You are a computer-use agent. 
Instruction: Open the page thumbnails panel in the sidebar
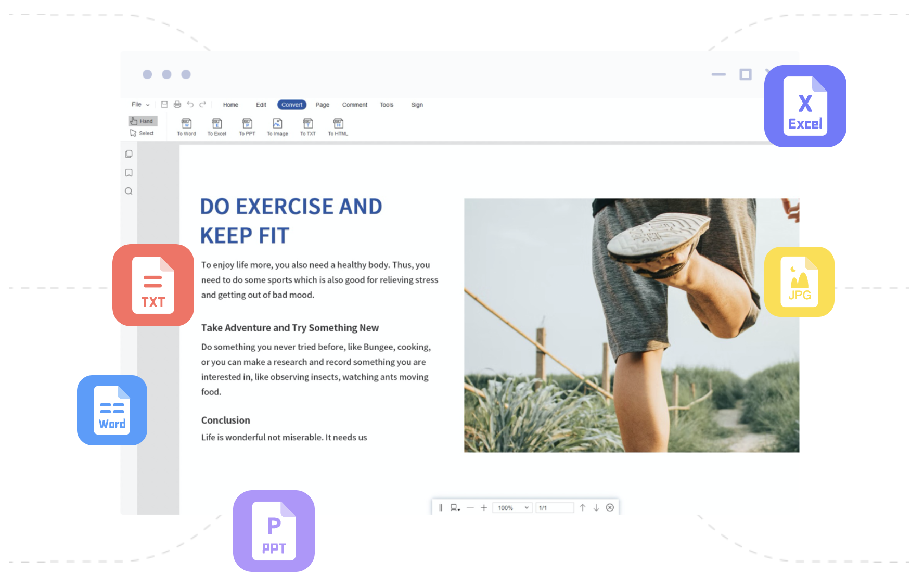pyautogui.click(x=129, y=154)
